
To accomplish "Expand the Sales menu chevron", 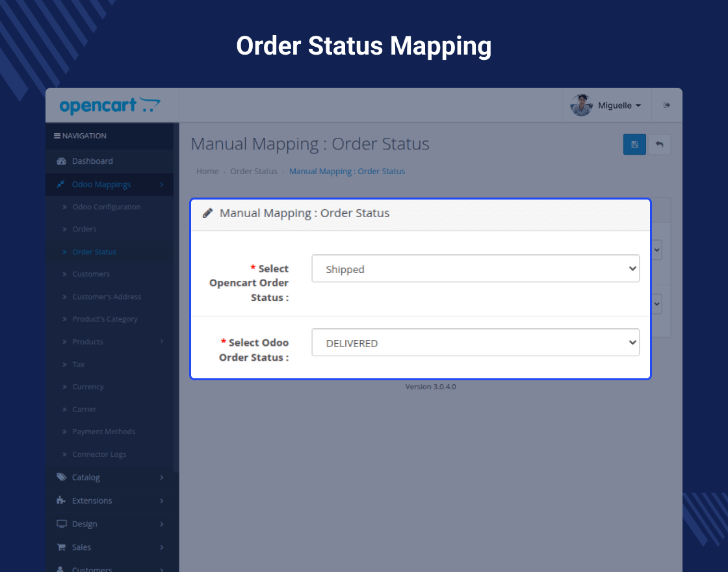I will click(x=162, y=547).
